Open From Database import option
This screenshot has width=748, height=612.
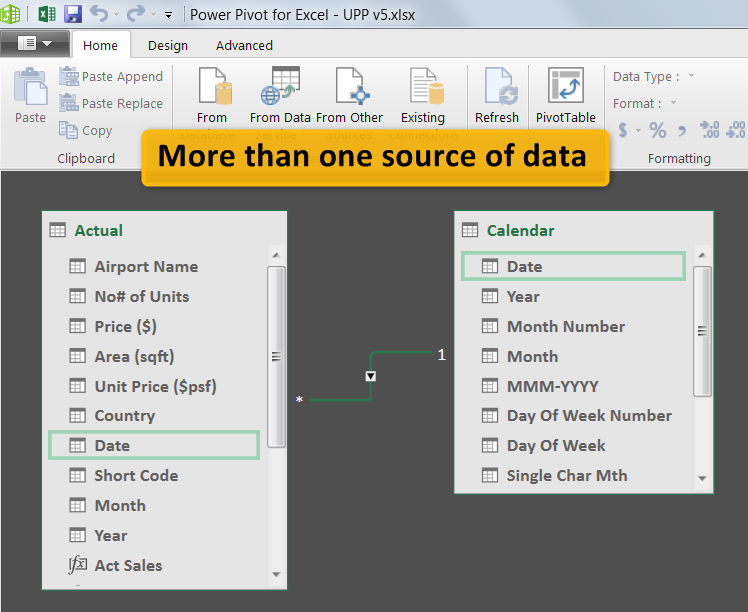pos(213,97)
